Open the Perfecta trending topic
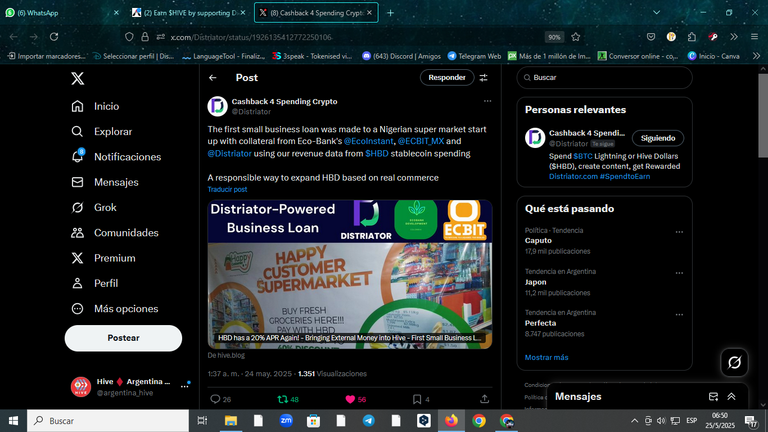This screenshot has height=432, width=768. point(540,323)
